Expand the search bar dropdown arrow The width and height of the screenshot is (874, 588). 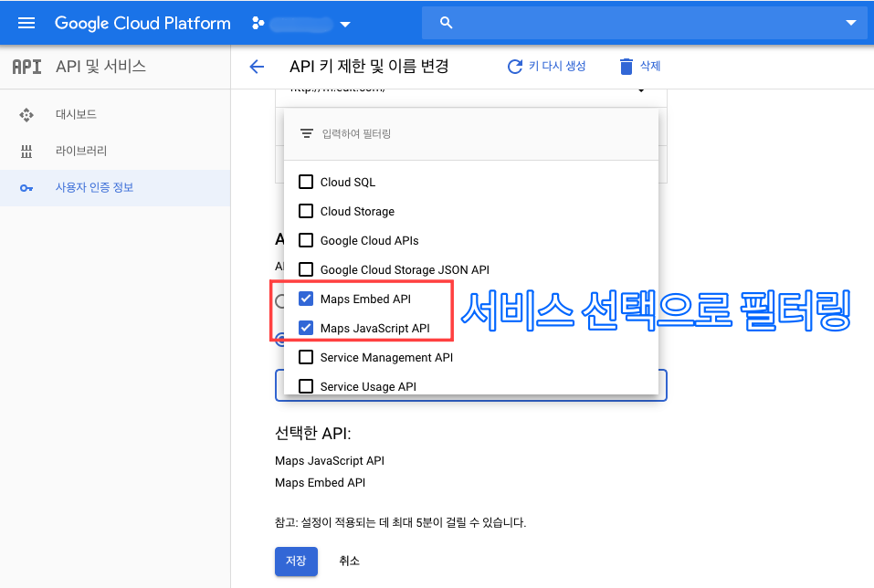tap(850, 23)
